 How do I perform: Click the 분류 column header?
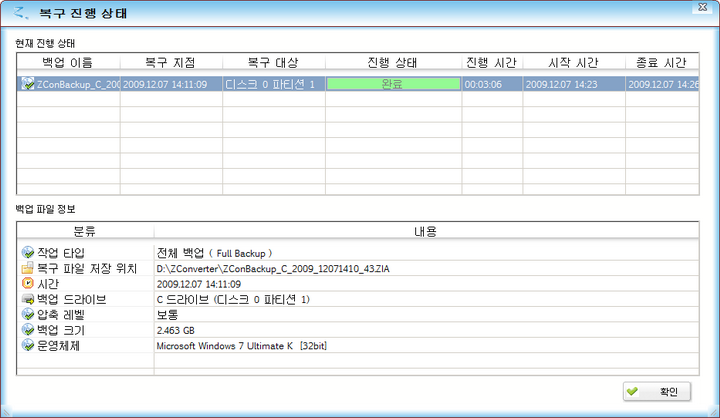click(x=85, y=231)
